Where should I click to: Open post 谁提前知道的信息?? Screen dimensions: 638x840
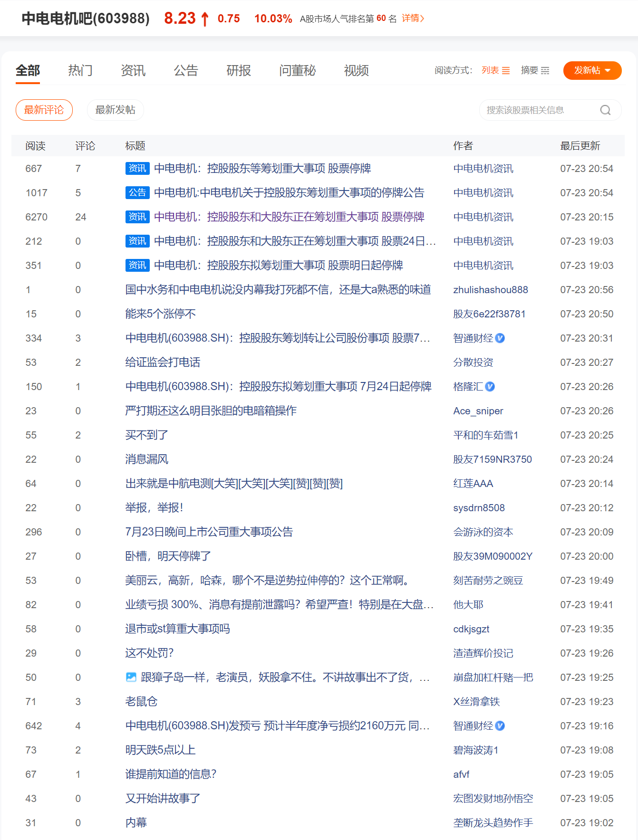point(171,774)
